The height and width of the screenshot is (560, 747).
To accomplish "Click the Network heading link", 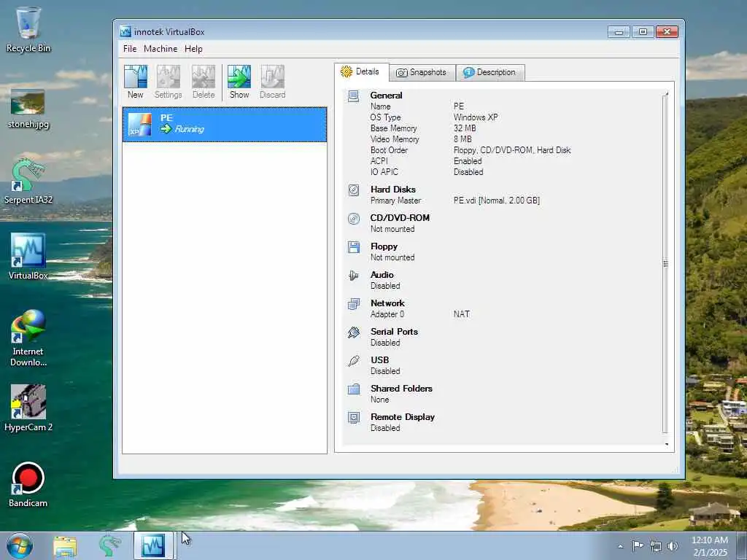I will tap(387, 303).
